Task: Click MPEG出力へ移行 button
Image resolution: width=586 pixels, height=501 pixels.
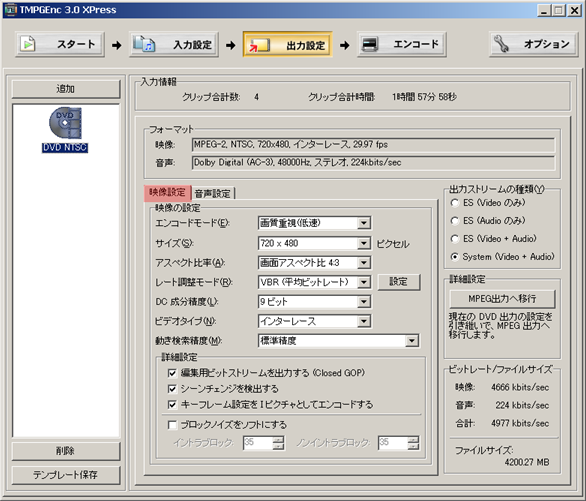Action: (502, 299)
